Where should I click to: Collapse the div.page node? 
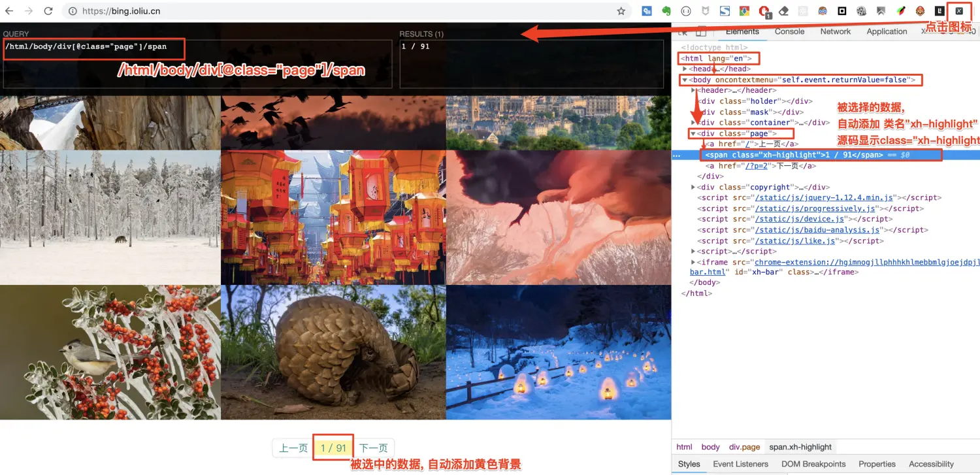(x=694, y=133)
